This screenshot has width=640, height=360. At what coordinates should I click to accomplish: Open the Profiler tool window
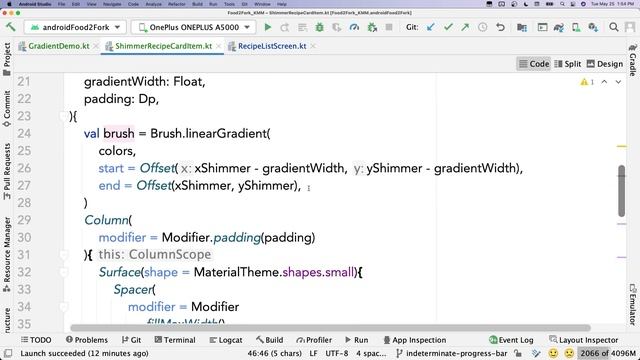click(x=314, y=340)
